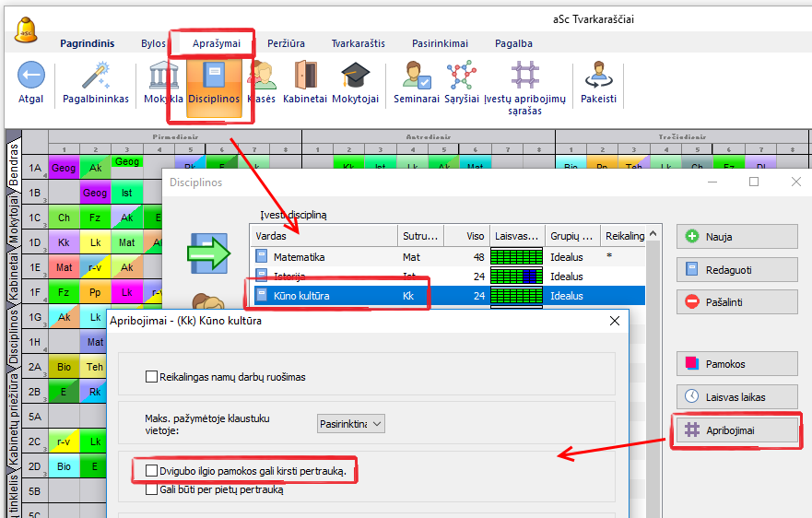
Task: Click the Atgal back arrow icon
Action: pos(31,77)
